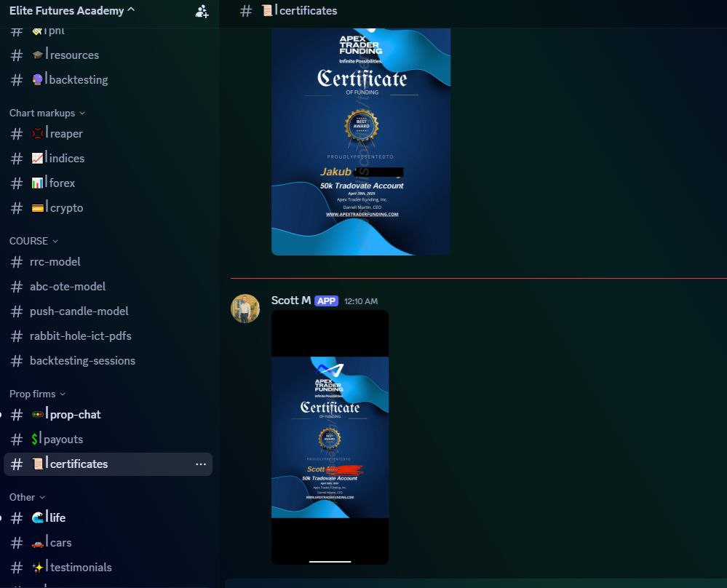The image size is (727, 588).
Task: Click the invite members icon in server header
Action: coord(202,11)
